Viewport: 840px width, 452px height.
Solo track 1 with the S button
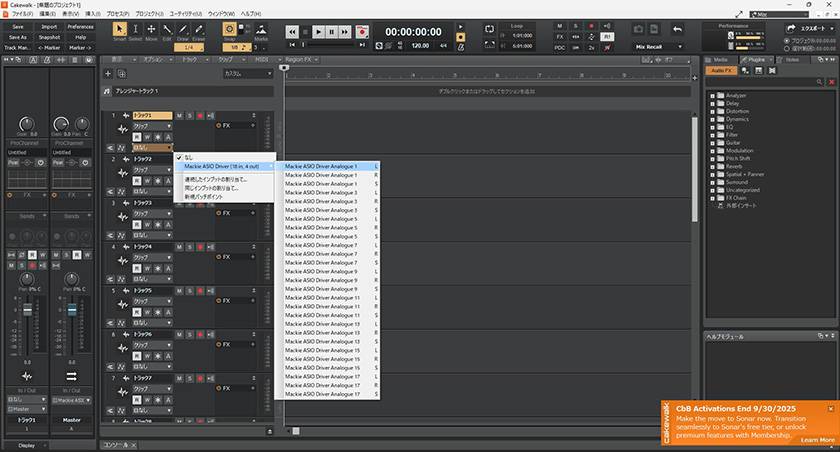click(x=189, y=116)
